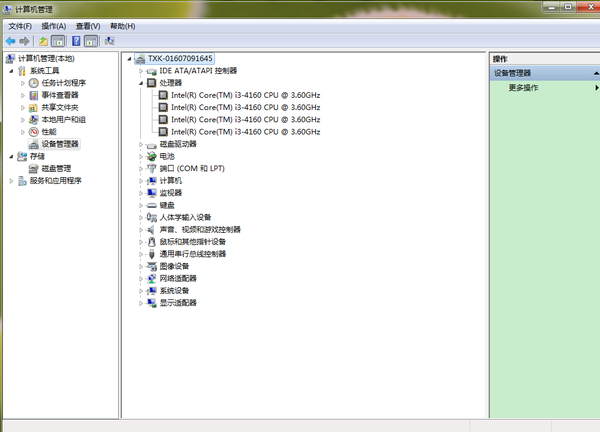Toggle the Show/Hide Console Tree toolbar icon
600x432 pixels.
pyautogui.click(x=58, y=41)
